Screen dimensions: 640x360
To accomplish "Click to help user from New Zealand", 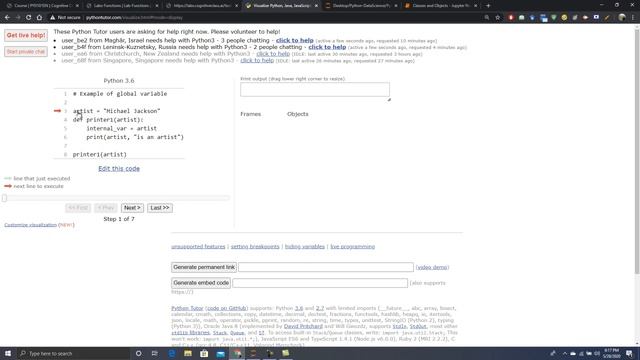I will (273, 53).
